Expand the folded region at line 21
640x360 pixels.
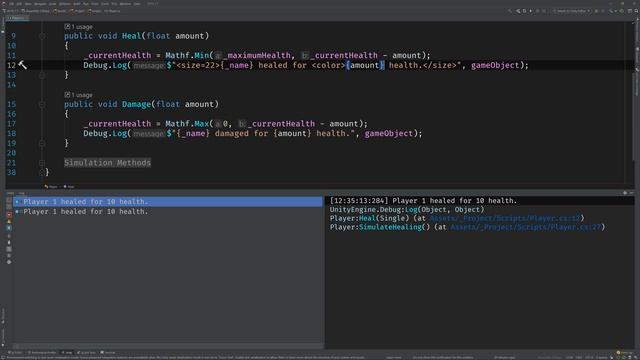(42, 163)
